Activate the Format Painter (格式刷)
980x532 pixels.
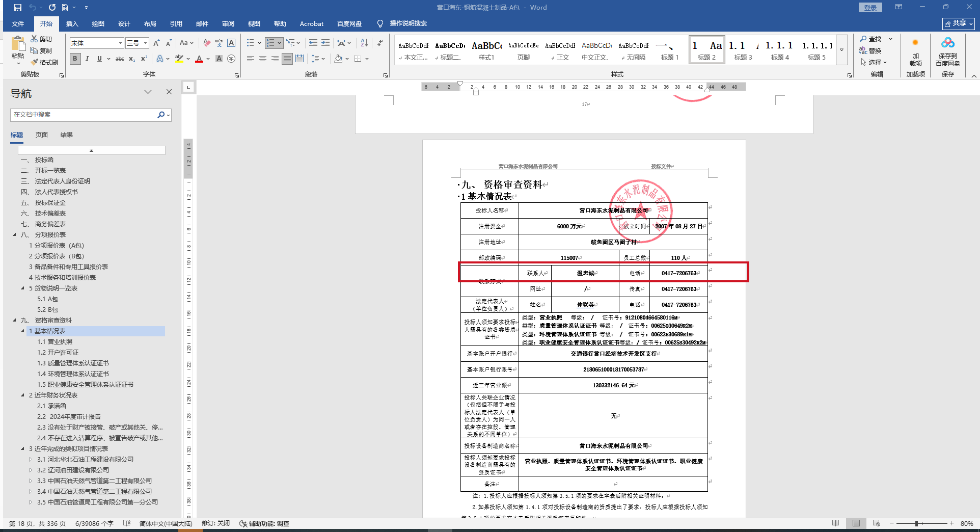pos(44,62)
